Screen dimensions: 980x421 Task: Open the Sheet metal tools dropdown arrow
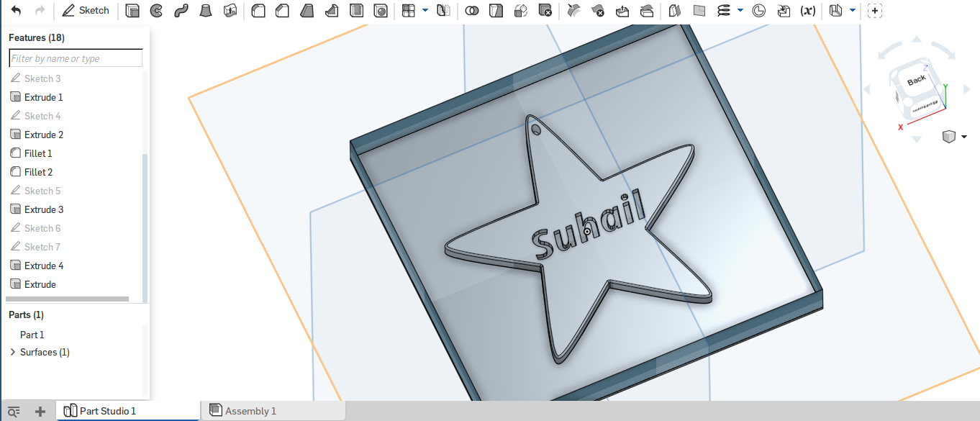[853, 11]
